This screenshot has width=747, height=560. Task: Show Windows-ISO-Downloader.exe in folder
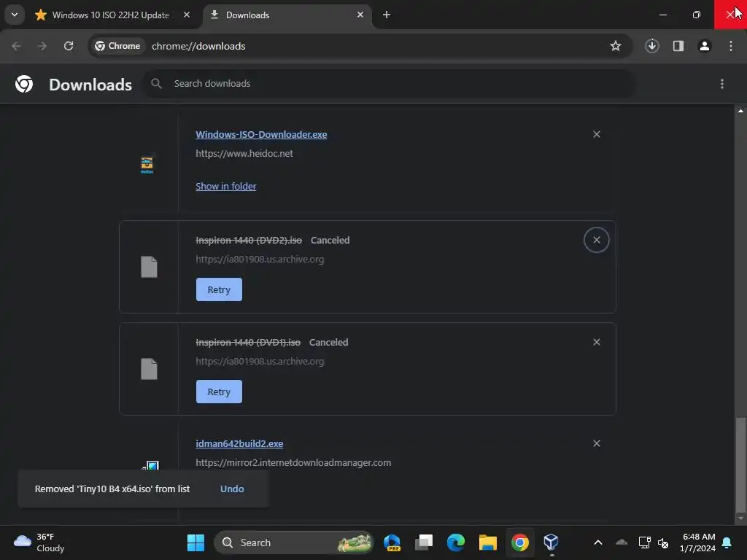[226, 186]
